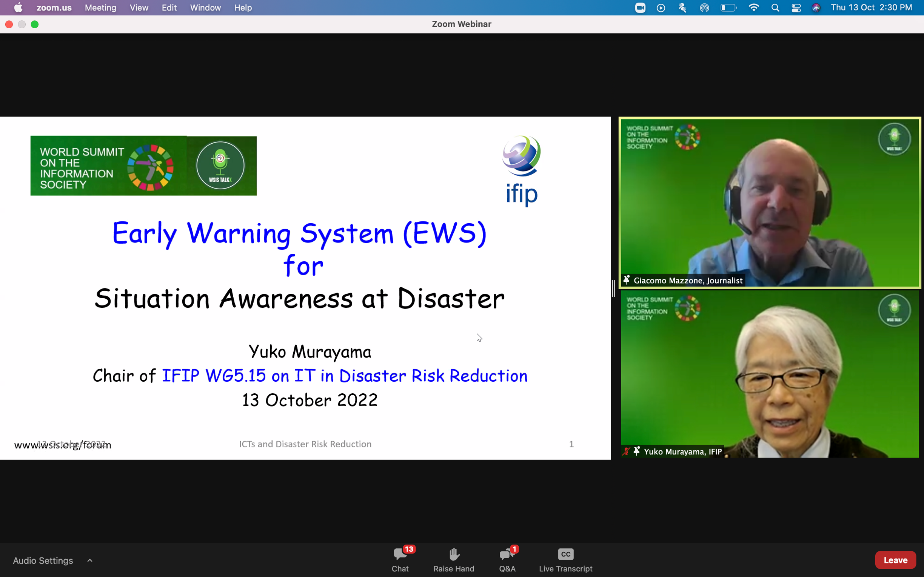Image resolution: width=924 pixels, height=577 pixels.
Task: Open the Meeting menu
Action: 100,8
